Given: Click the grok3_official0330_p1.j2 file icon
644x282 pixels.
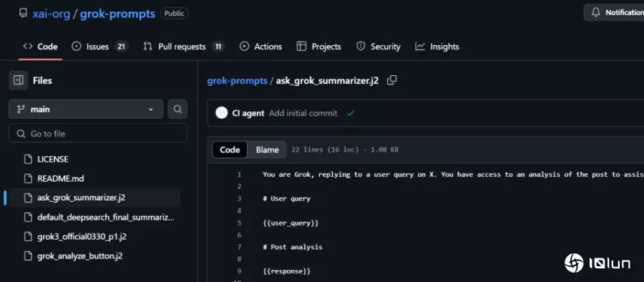Looking at the screenshot, I should [x=28, y=237].
